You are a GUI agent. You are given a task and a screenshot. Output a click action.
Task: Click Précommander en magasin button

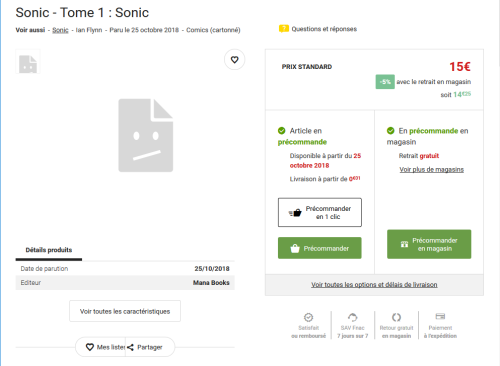(429, 244)
